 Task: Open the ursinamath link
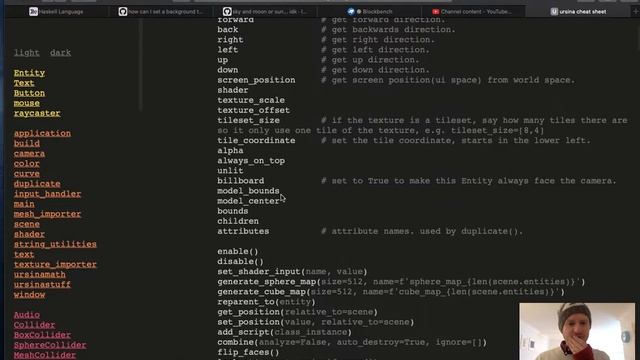(x=40, y=275)
